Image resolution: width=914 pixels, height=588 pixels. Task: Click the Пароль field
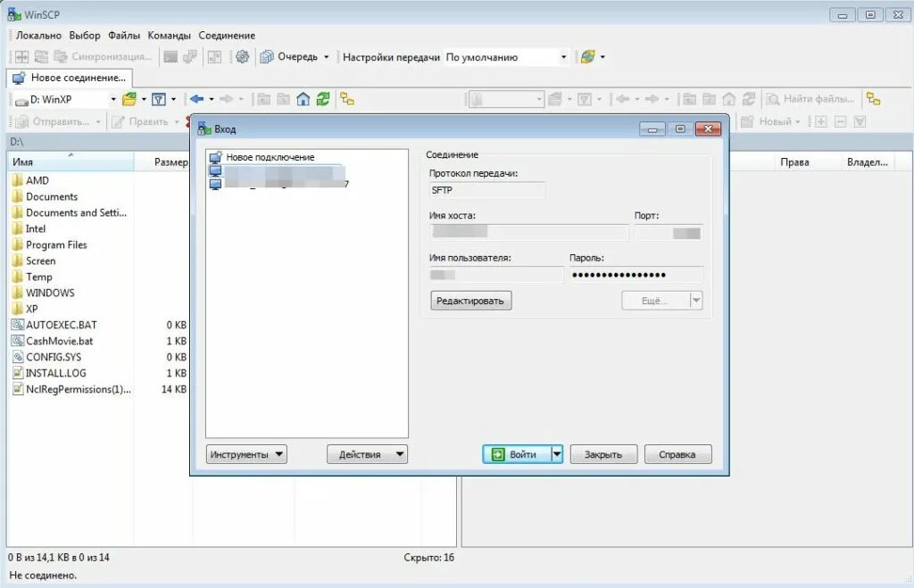[636, 275]
